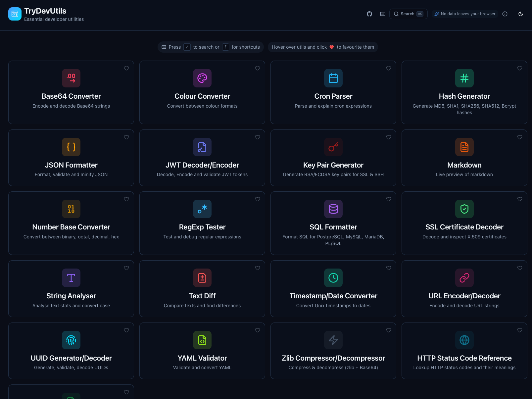Favourite the Cron Parser card
532x399 pixels.
pyautogui.click(x=389, y=68)
